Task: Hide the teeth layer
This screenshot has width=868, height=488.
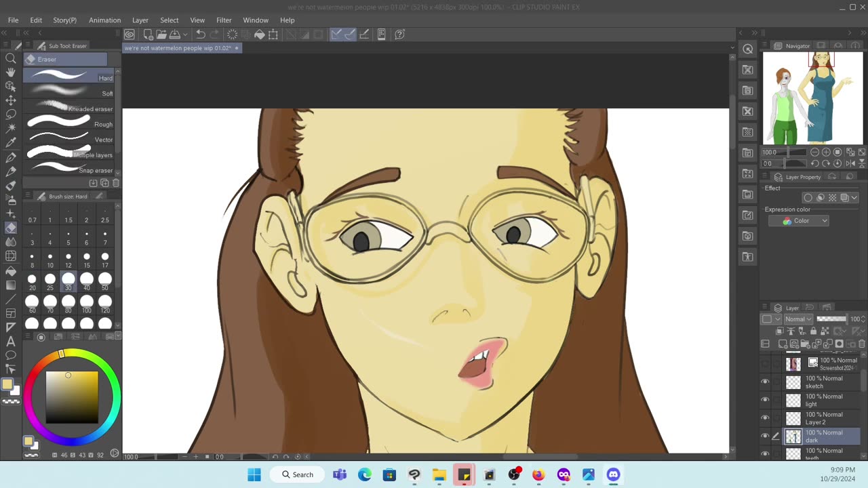Action: pyautogui.click(x=765, y=453)
